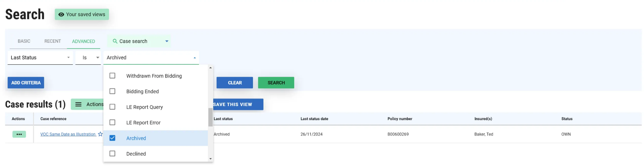Click the magnifier icon in Case search
Screen dimensions: 644x167
pos(115,41)
